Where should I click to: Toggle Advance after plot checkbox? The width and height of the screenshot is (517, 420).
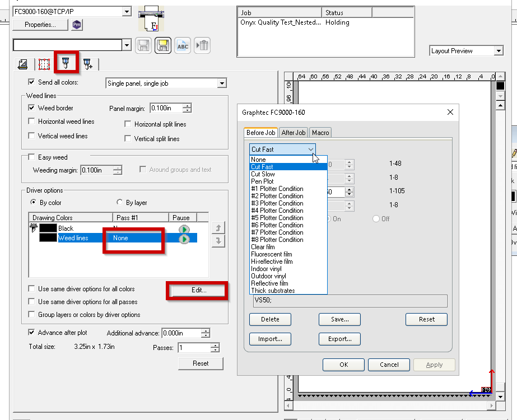pos(32,332)
